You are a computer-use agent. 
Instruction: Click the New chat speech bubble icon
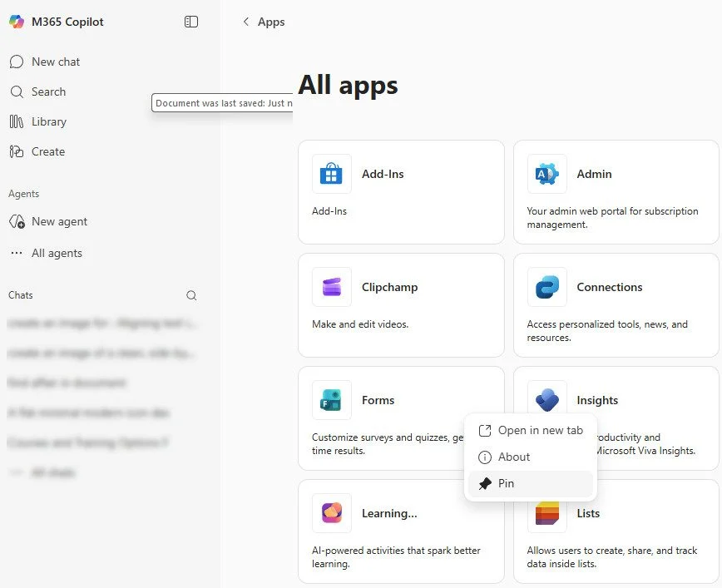coord(17,62)
